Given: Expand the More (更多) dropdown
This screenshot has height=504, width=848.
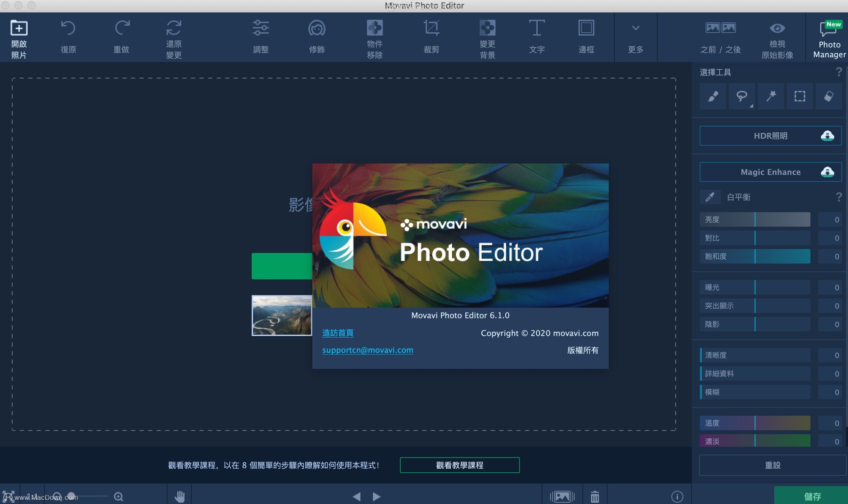Looking at the screenshot, I should pyautogui.click(x=636, y=38).
